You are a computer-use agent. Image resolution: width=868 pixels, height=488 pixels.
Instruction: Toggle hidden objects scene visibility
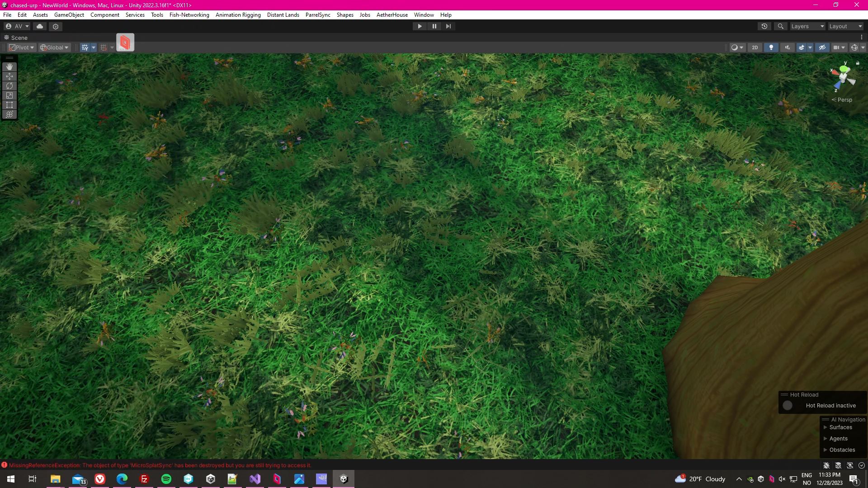click(x=822, y=47)
